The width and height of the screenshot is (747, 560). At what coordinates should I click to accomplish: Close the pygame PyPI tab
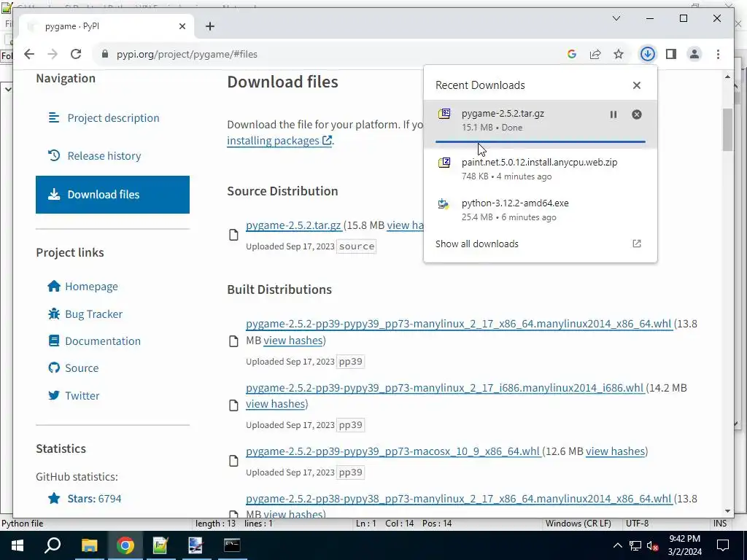click(182, 27)
